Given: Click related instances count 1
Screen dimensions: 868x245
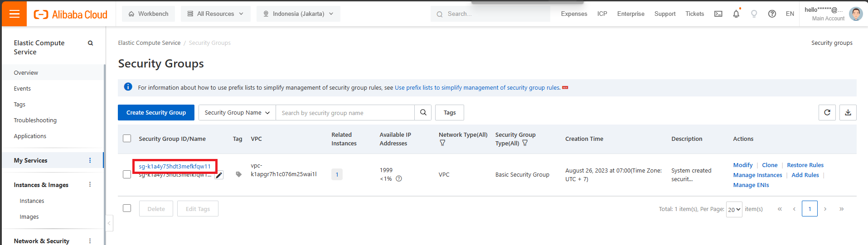Looking at the screenshot, I should pos(337,174).
